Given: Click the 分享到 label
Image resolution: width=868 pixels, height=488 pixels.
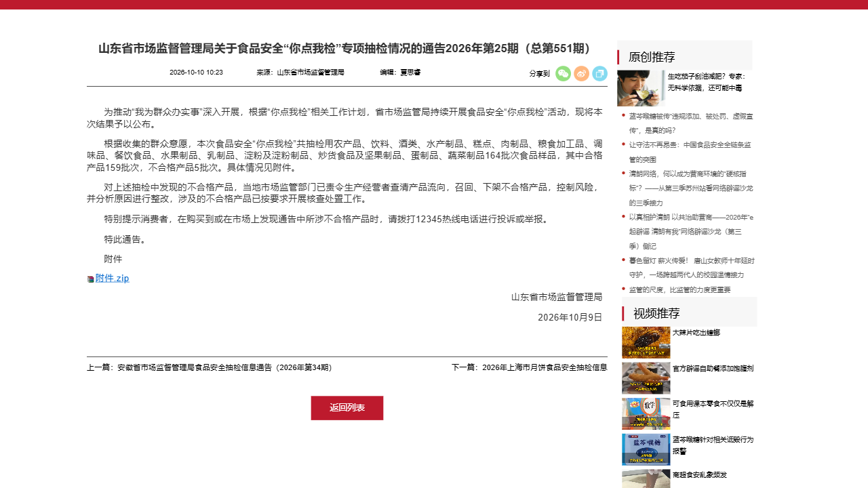Looking at the screenshot, I should click(539, 73).
